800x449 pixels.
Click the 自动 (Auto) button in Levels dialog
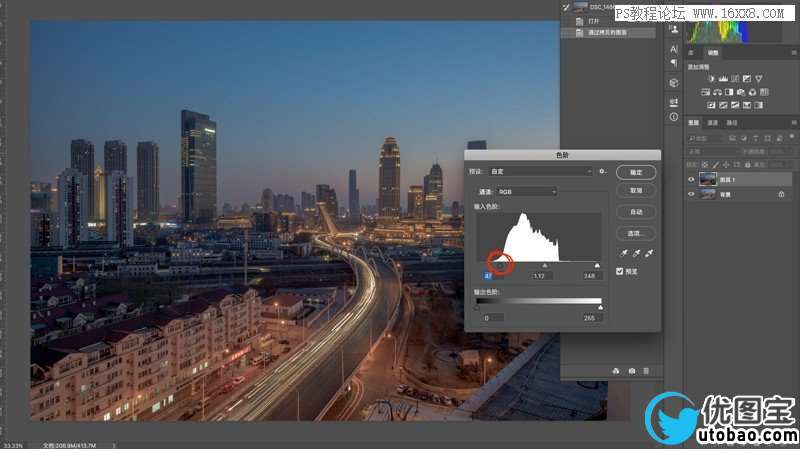[636, 212]
